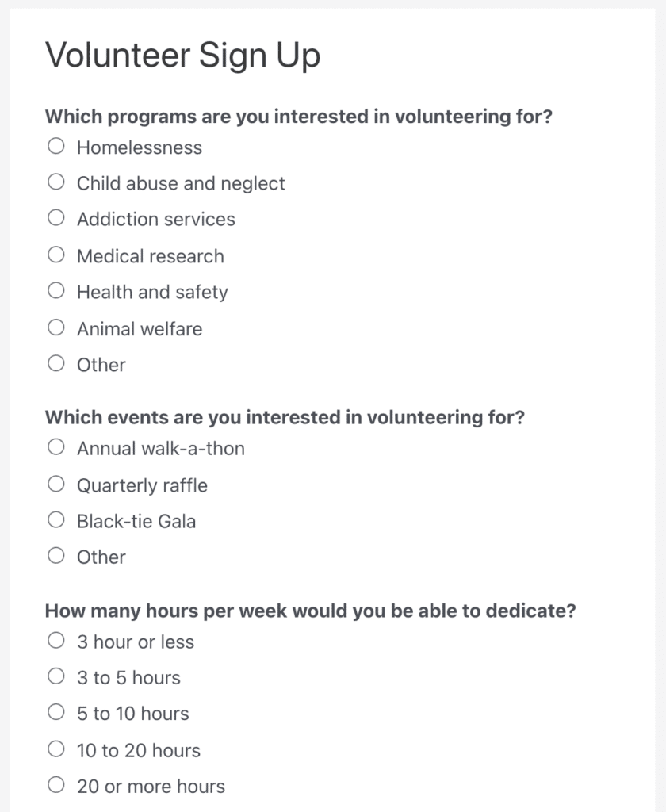
Task: Select the 3 to 5 hours option
Action: pos(55,677)
